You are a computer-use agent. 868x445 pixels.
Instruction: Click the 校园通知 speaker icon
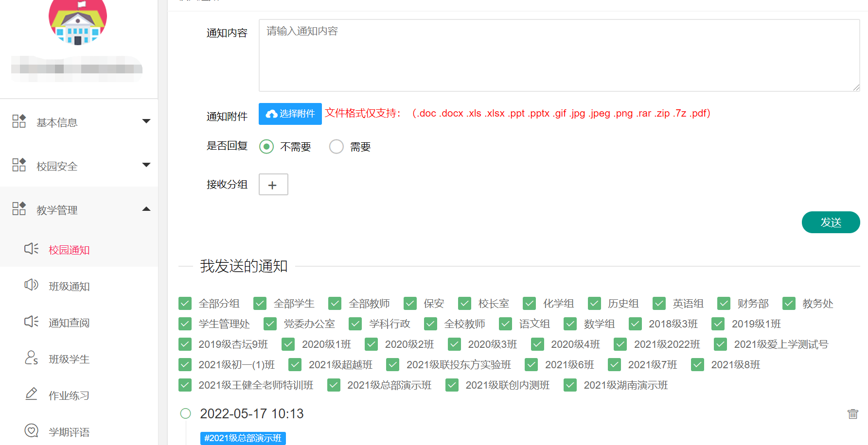(x=31, y=249)
